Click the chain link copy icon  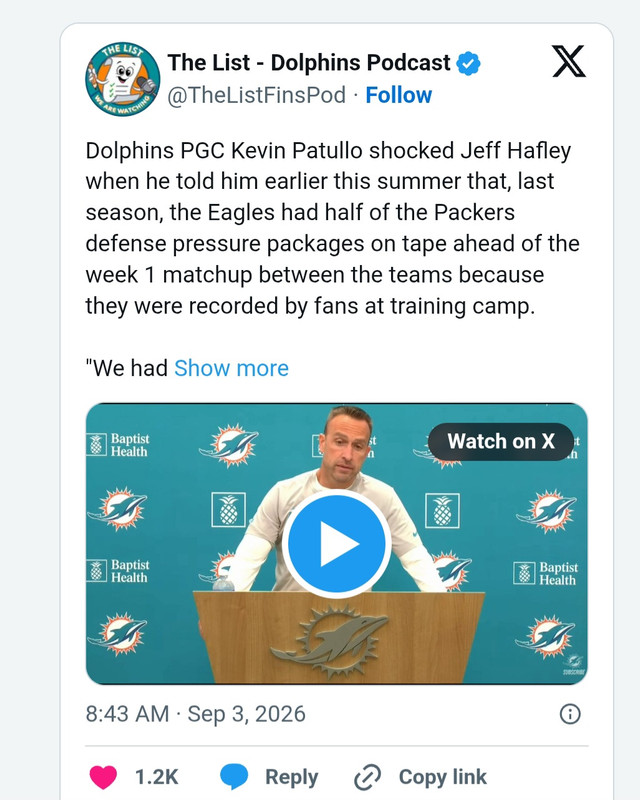367,777
